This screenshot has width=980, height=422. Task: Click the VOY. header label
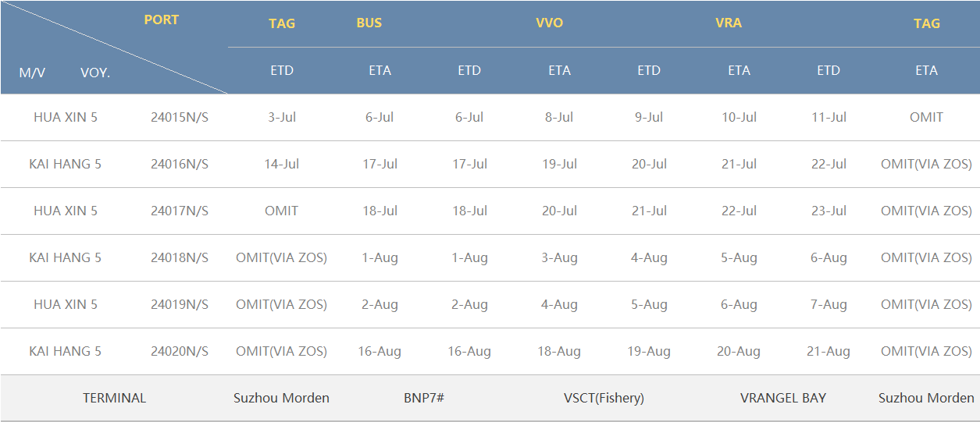click(95, 73)
